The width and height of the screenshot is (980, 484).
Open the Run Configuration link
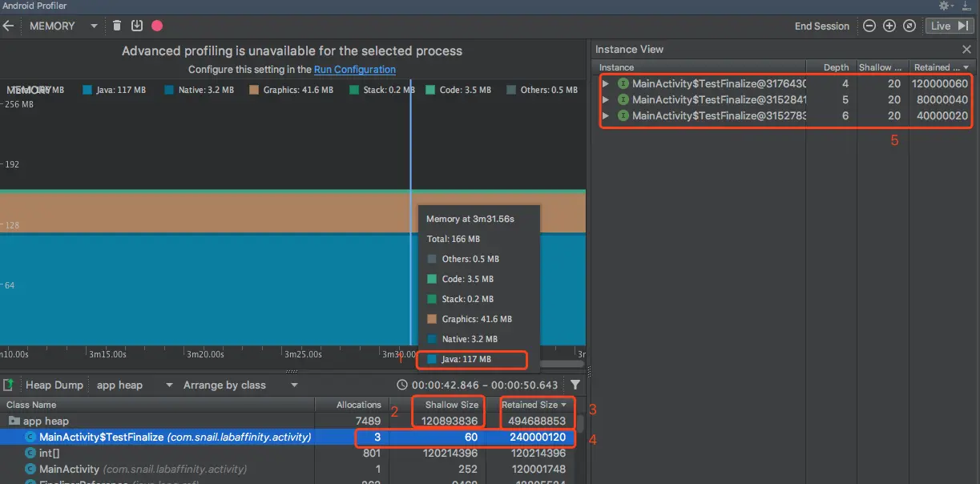click(355, 70)
